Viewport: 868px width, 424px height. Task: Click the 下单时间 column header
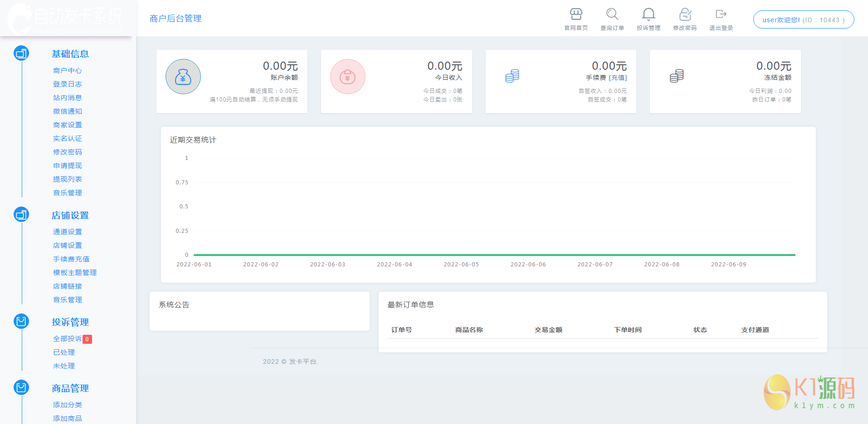[x=628, y=330]
